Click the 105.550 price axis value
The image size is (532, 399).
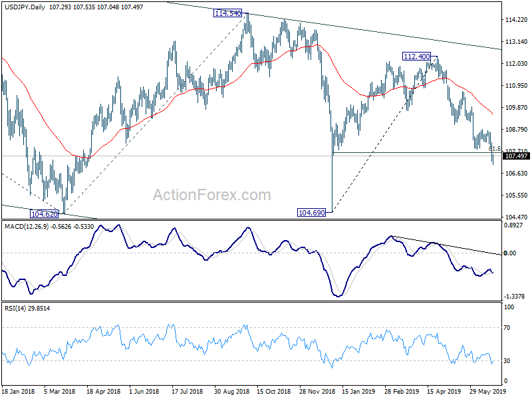(516, 196)
